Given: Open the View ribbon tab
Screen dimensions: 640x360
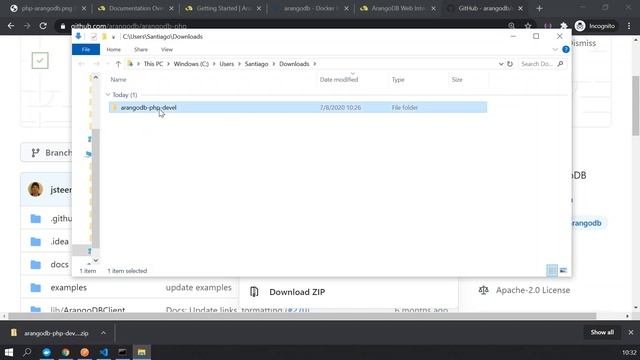Looking at the screenshot, I should (167, 49).
